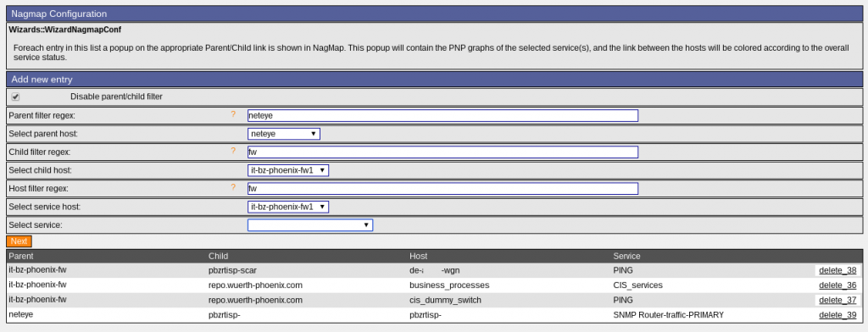Click the help icon beside Parent filter regex

[233, 114]
